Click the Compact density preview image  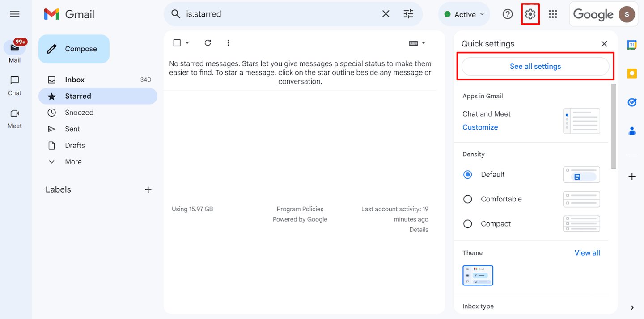tap(581, 224)
